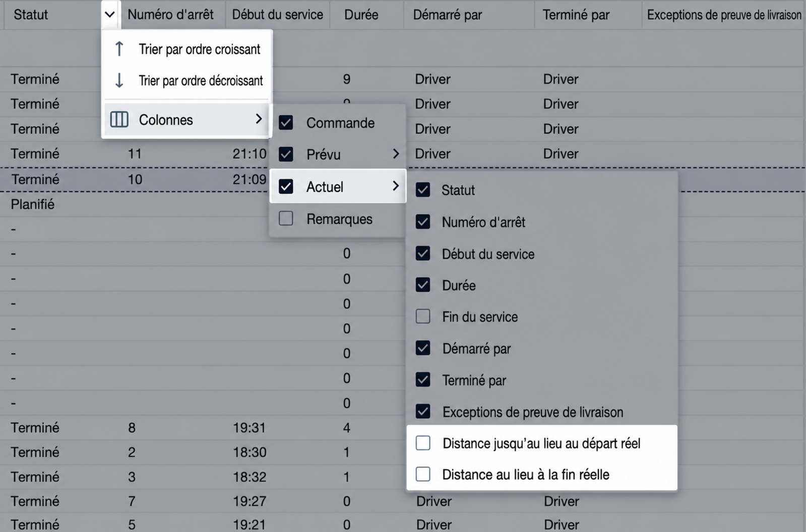Screen dimensions: 806x532
Task: Expand the Actuel submenu chevron
Action: click(x=396, y=186)
